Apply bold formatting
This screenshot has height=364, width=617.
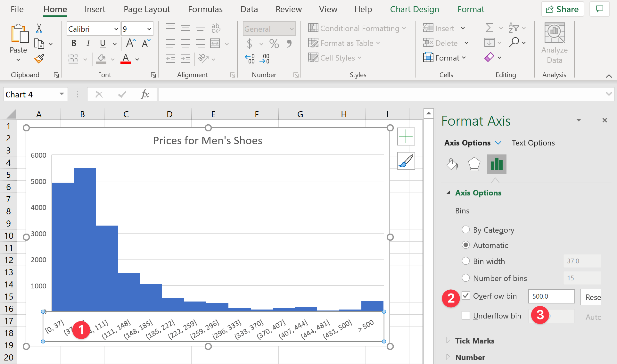click(73, 43)
